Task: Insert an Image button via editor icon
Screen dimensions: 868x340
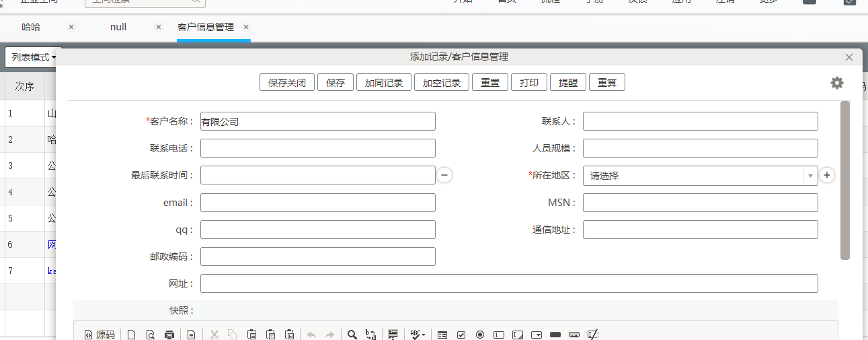Action: (574, 334)
